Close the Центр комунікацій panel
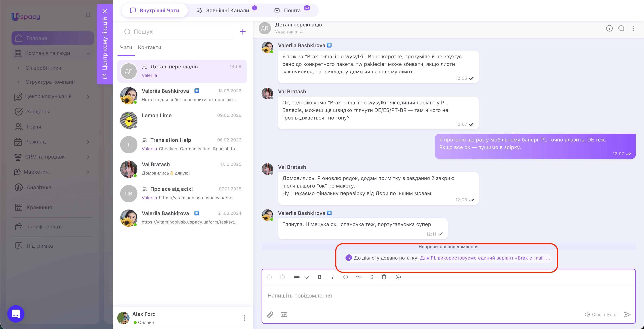The height and width of the screenshot is (329, 644). [105, 11]
